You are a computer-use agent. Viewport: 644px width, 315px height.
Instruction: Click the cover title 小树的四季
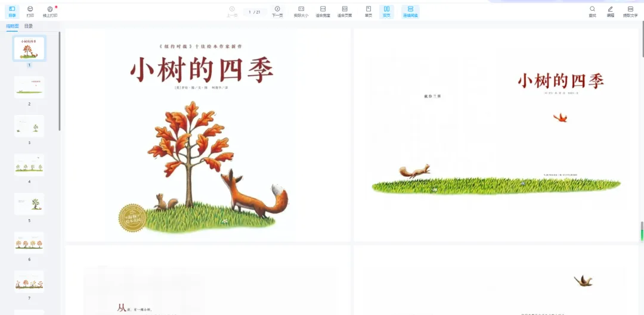202,70
